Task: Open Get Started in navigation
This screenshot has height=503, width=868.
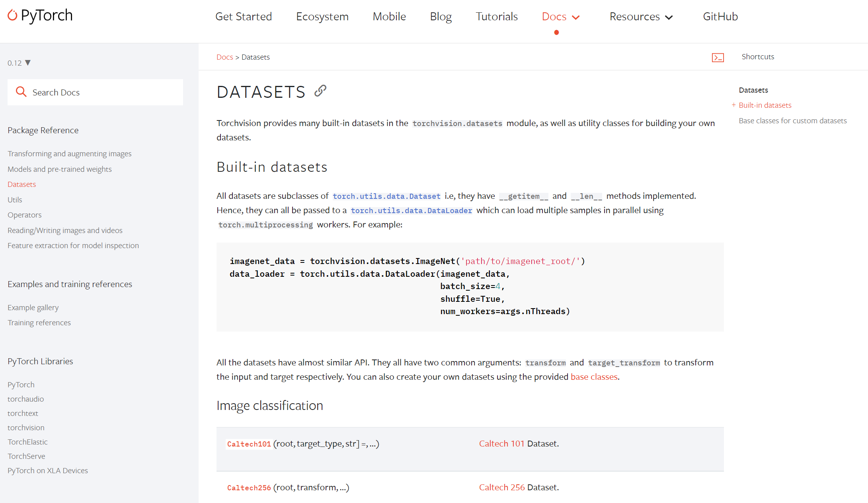Action: coord(244,17)
